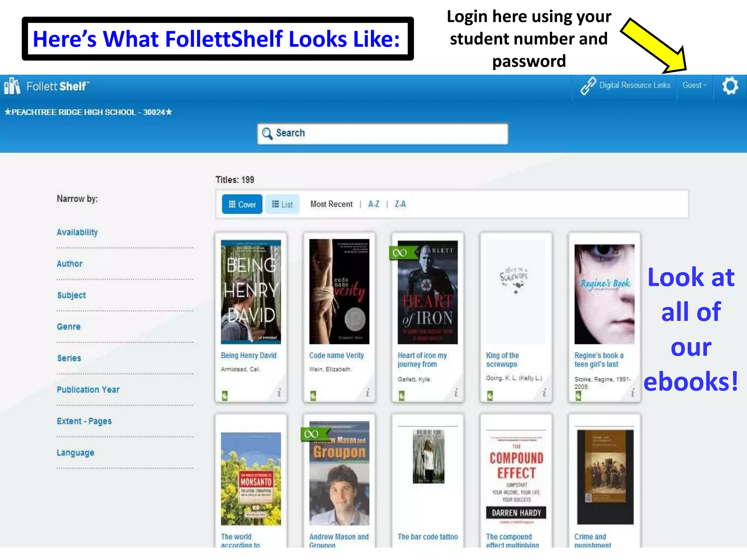The image size is (747, 560).
Task: Open The bar code tattoo title link
Action: pos(428,537)
